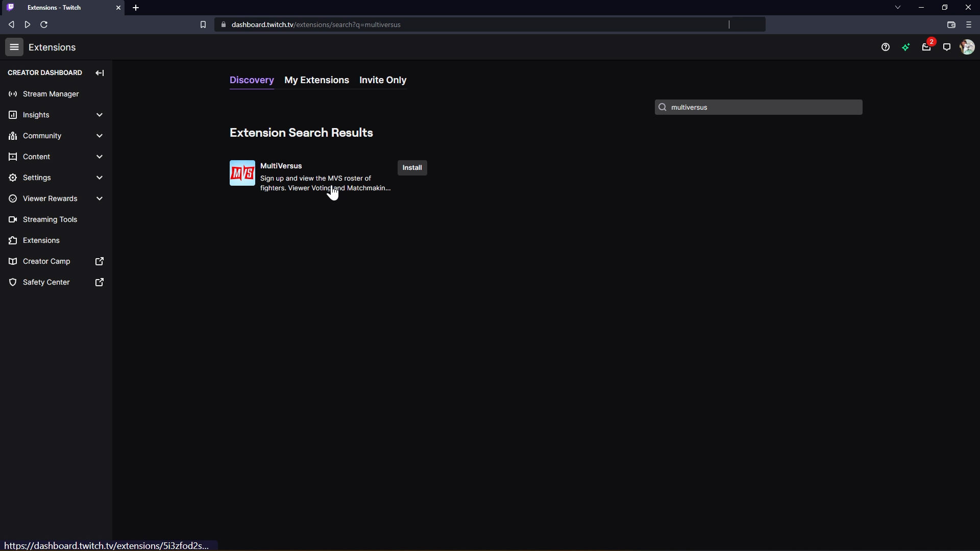Image resolution: width=980 pixels, height=551 pixels.
Task: Open the whispers chat bubble icon
Action: 947,47
